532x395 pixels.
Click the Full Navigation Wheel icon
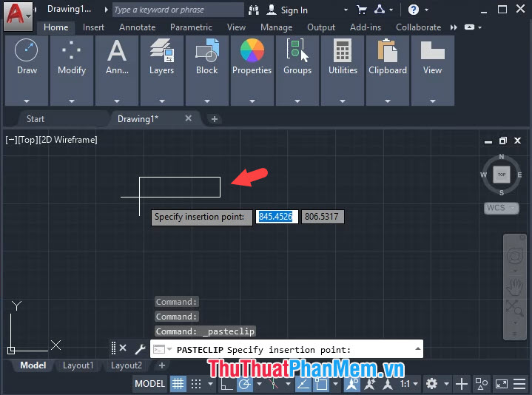[514, 255]
